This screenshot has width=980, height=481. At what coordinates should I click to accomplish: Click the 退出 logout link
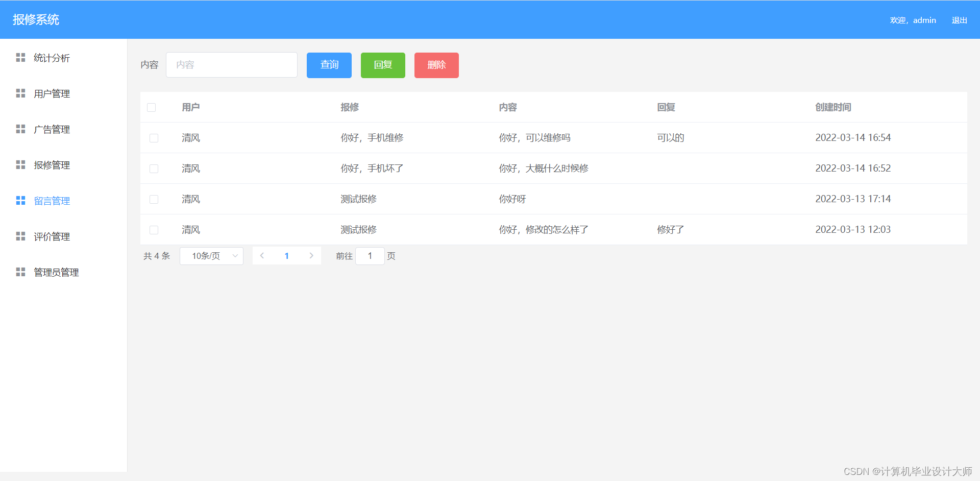pyautogui.click(x=960, y=20)
